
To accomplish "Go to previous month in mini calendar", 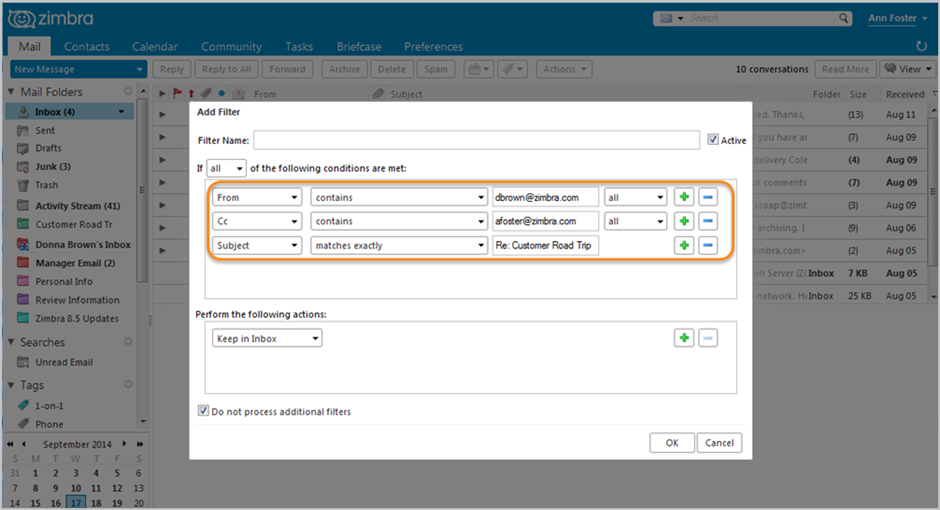I will [x=24, y=444].
